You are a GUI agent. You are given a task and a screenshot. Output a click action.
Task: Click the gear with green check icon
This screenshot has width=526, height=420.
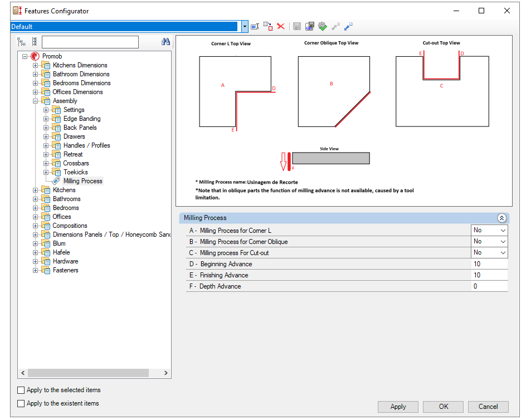click(323, 27)
